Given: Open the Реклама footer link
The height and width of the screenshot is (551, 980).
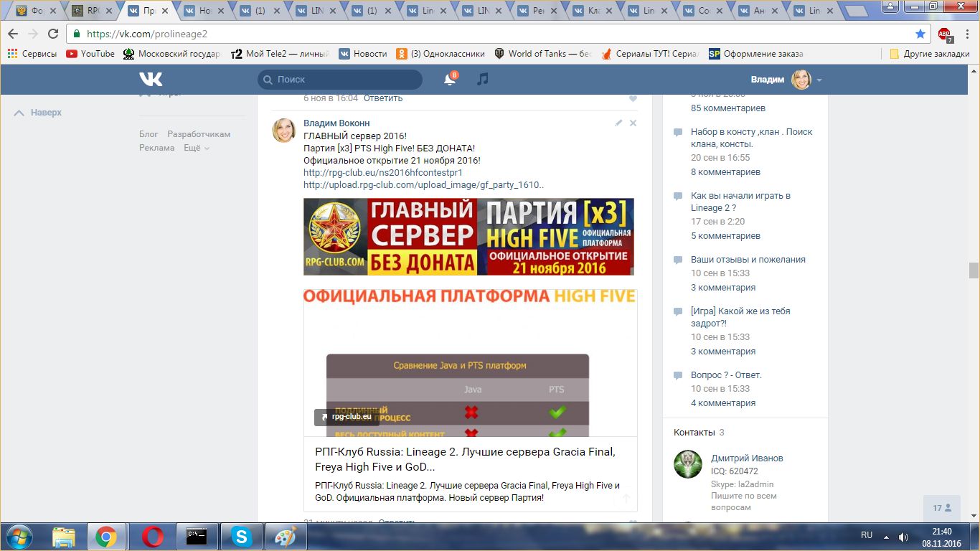Looking at the screenshot, I should 157,148.
